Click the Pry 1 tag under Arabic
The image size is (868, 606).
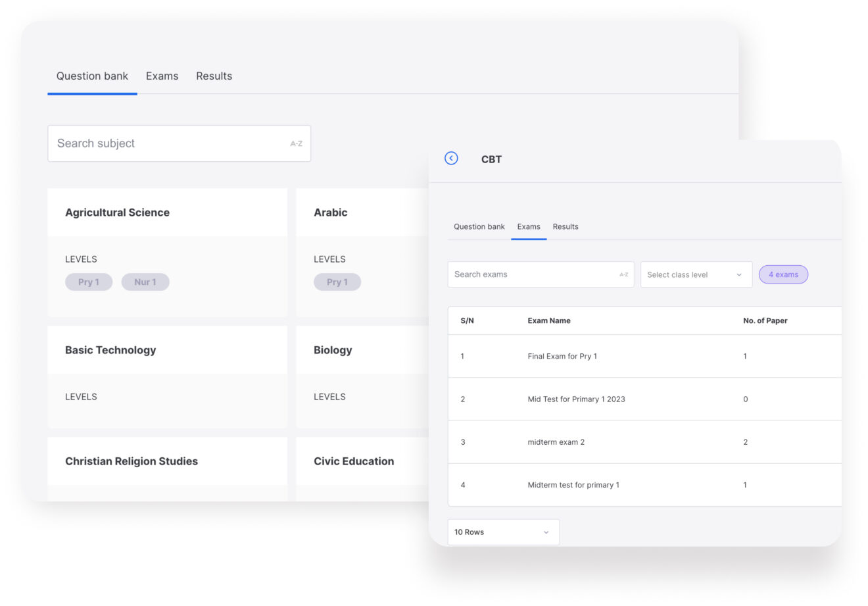(x=337, y=282)
